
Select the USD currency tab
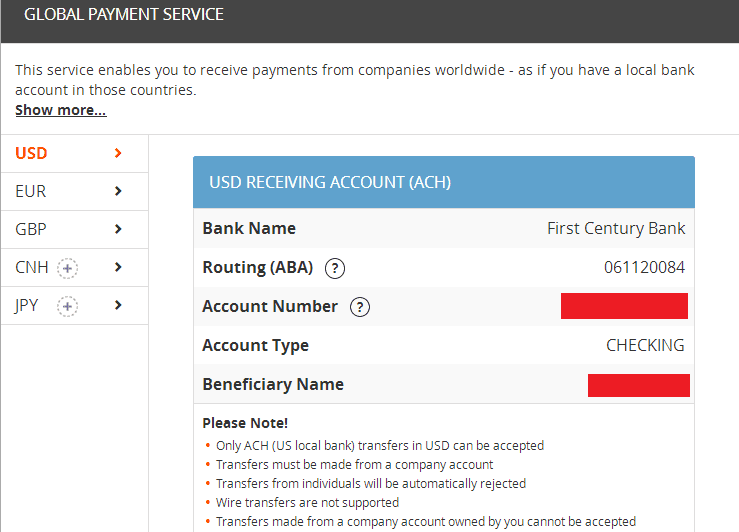[74, 154]
